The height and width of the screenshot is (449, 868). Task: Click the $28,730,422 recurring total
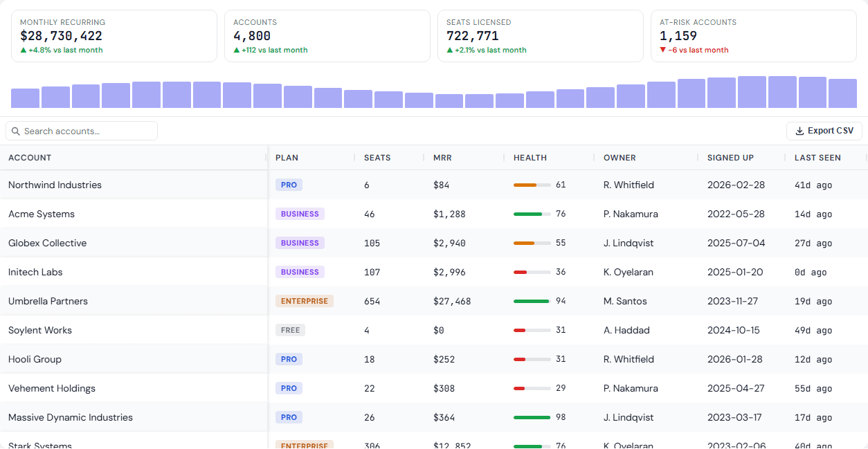61,36
